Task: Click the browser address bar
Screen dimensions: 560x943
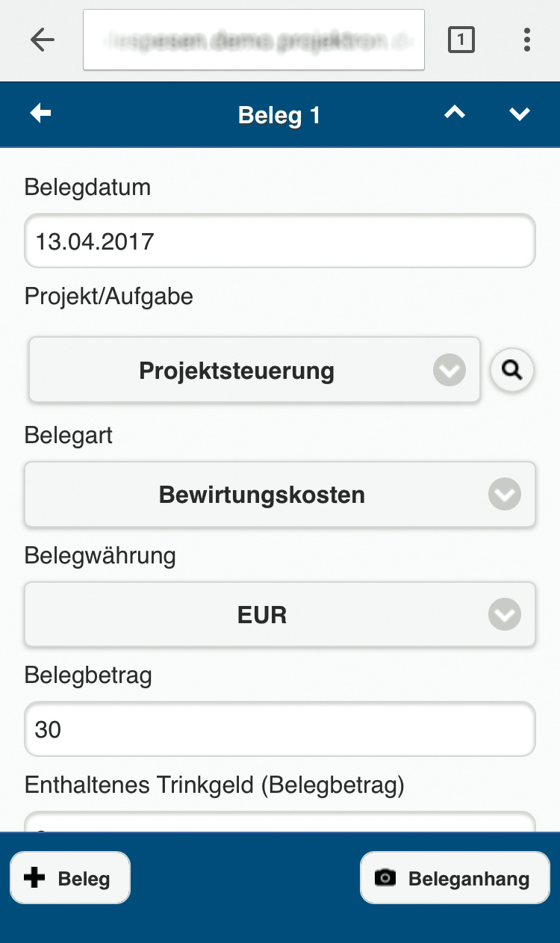Action: (254, 40)
